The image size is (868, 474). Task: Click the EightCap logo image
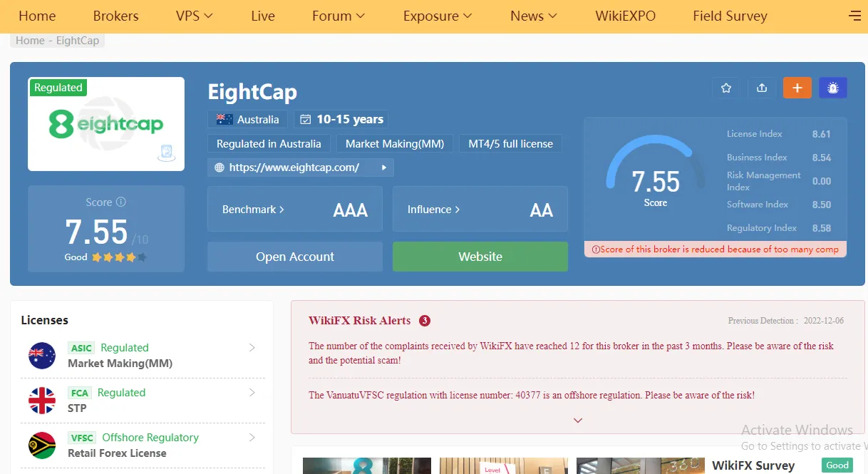pos(106,124)
